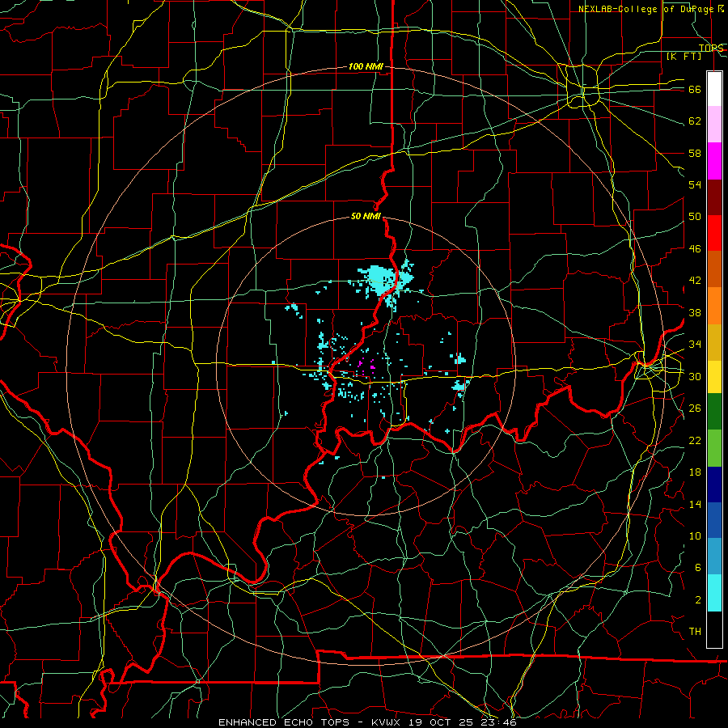Click the light orange legend swatch

click(714, 306)
